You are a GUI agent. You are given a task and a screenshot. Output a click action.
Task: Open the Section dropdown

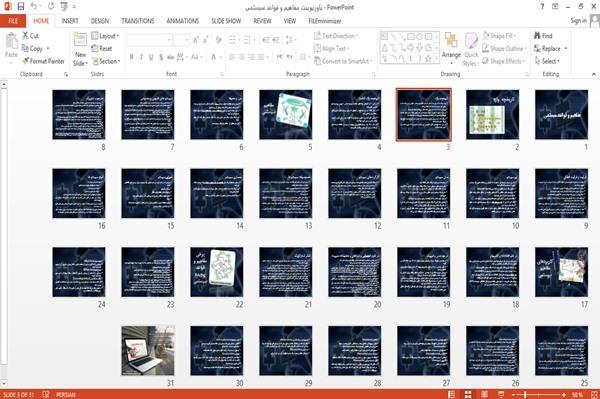tap(106, 61)
